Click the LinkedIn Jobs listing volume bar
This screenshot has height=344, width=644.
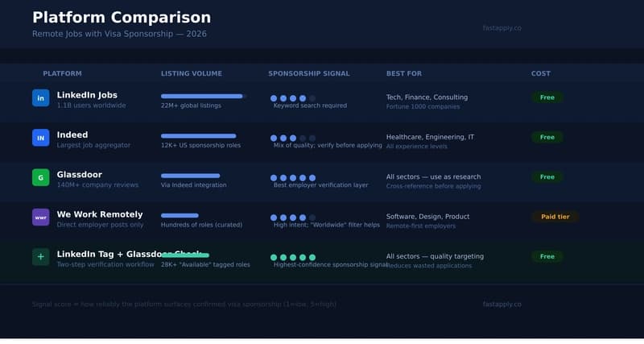click(x=202, y=96)
